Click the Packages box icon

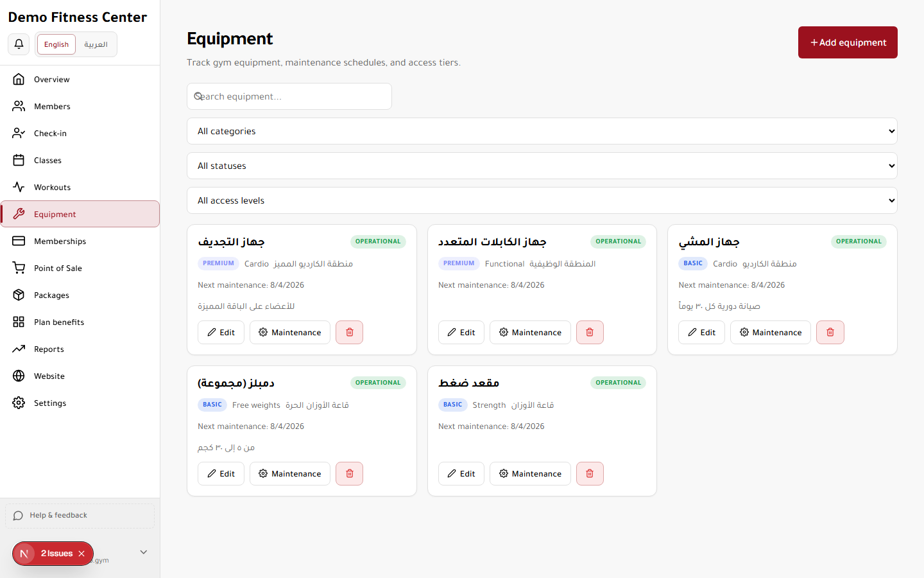coord(19,295)
